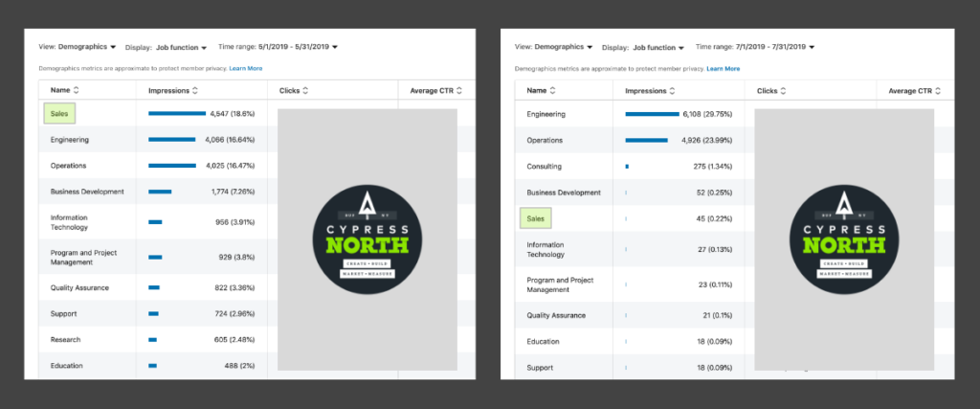Select Program and Project Management in left table
This screenshot has height=409, width=980.
[84, 257]
